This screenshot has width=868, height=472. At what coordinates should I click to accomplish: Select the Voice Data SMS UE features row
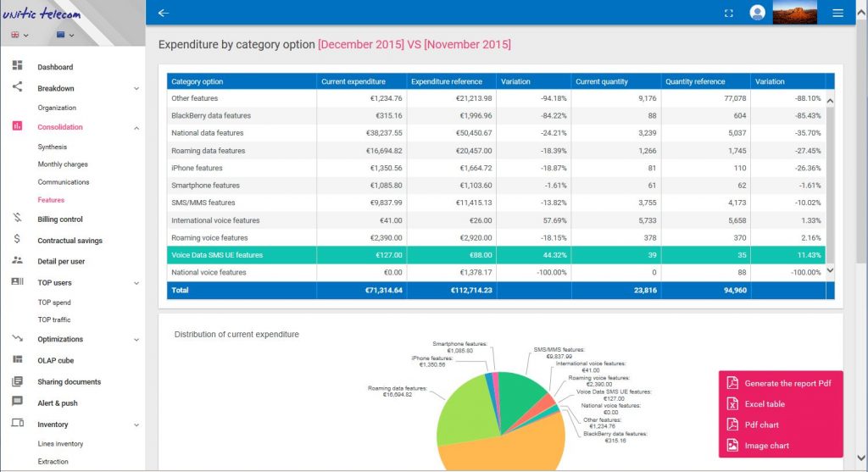tap(496, 255)
